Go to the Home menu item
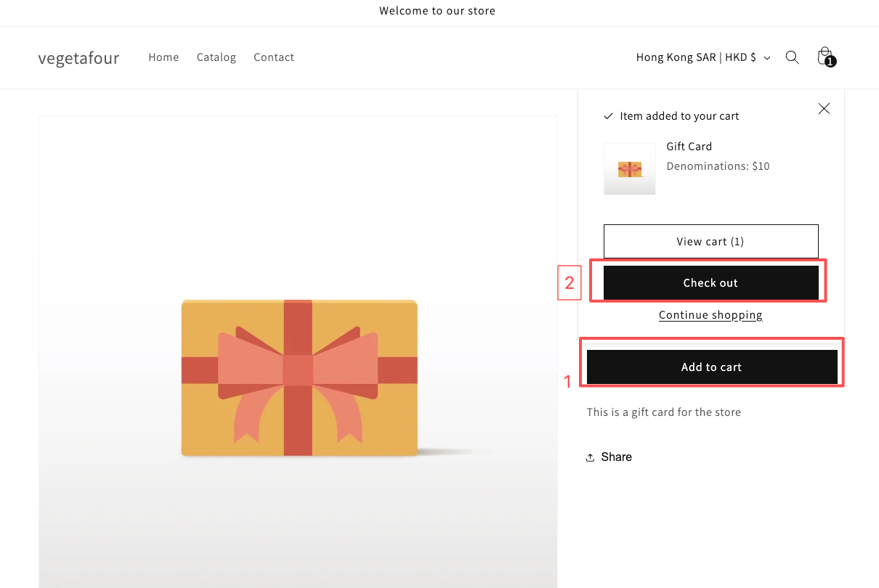 [163, 57]
